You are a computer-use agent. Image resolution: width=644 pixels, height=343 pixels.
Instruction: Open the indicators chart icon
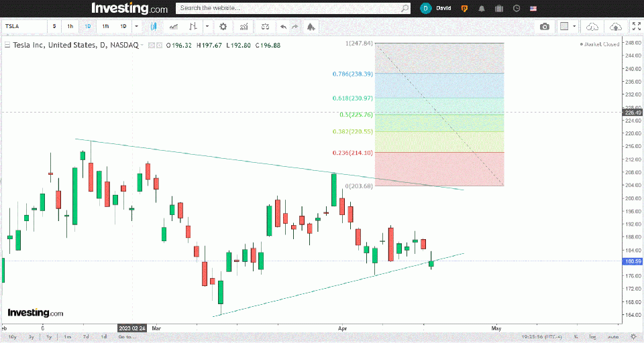click(x=244, y=27)
